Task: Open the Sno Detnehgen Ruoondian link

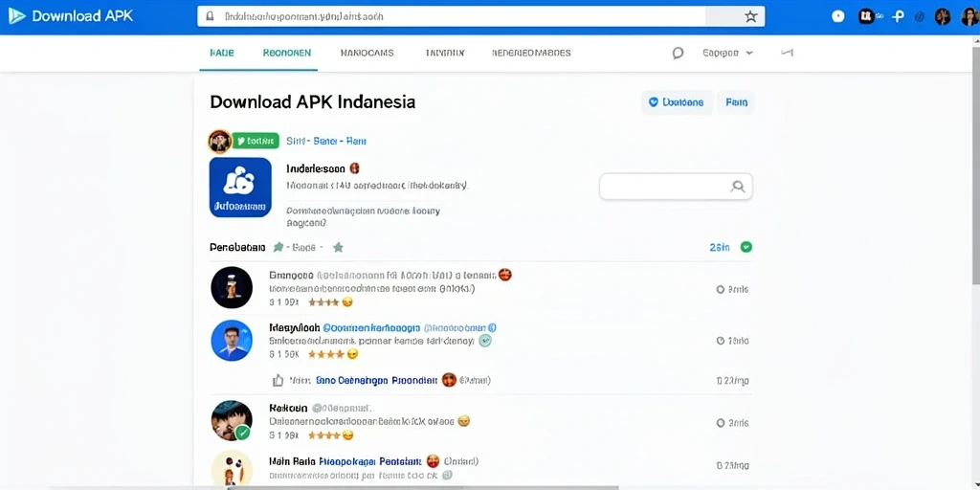Action: coord(376,379)
